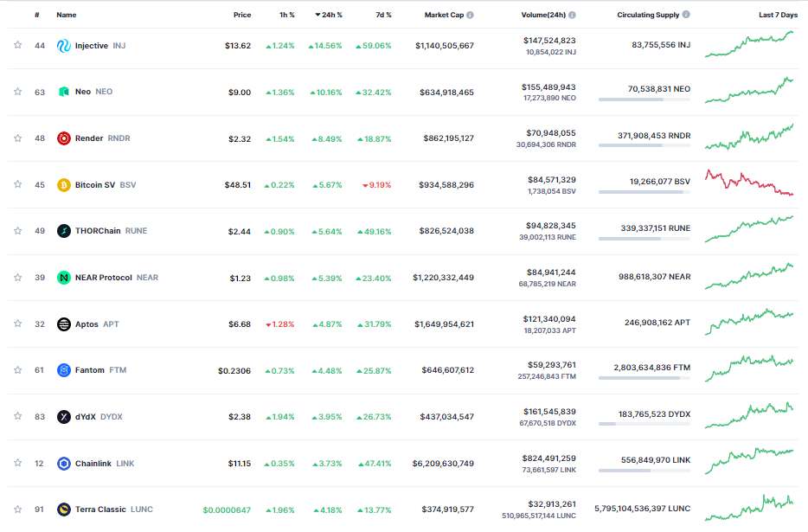Sort table by Name header
This screenshot has height=532, width=808.
point(67,15)
